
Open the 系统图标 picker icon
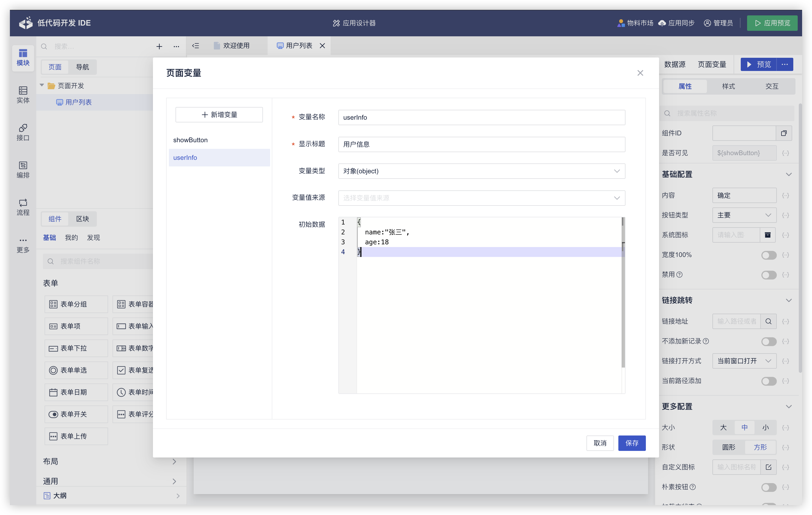[768, 235]
